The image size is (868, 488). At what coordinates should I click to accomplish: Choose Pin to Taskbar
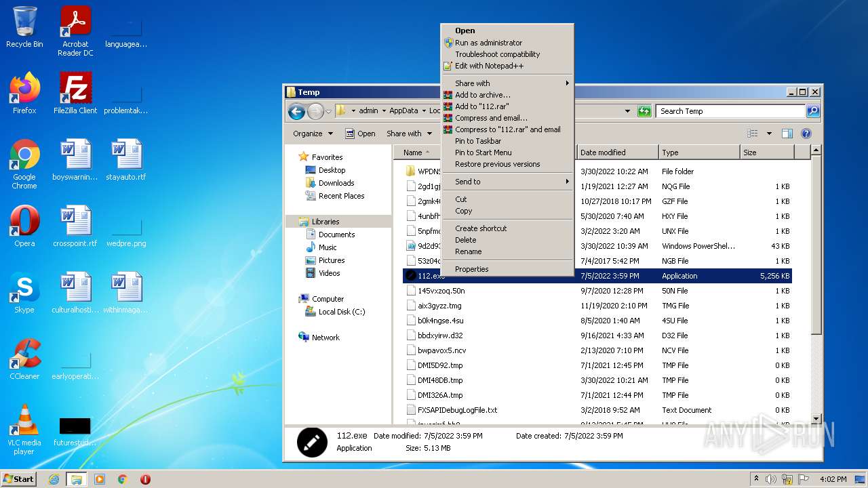(507, 141)
